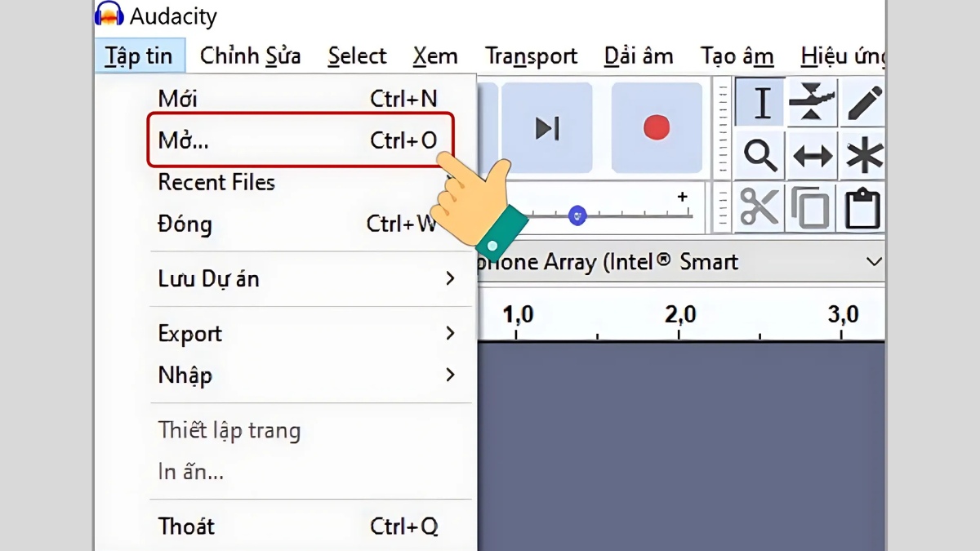Click the Skip to End button
980x551 pixels.
click(547, 127)
